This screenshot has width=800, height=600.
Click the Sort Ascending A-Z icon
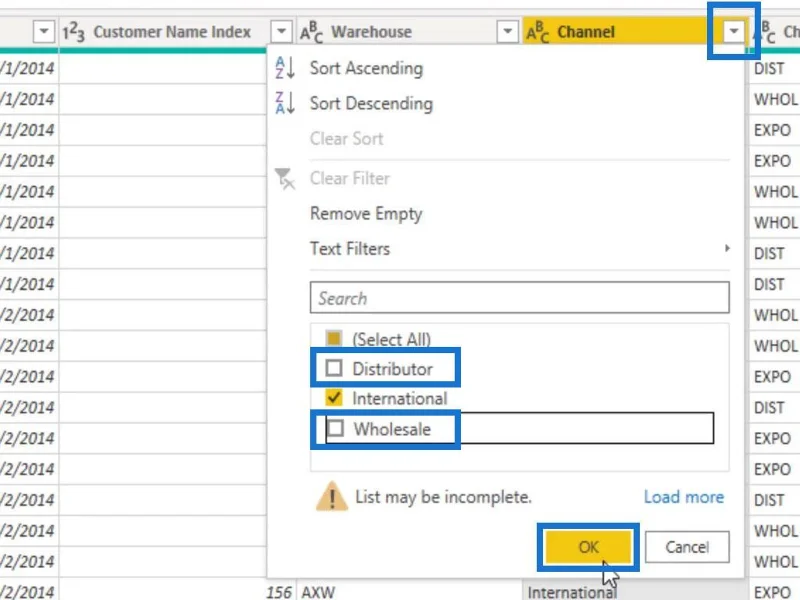coord(285,68)
